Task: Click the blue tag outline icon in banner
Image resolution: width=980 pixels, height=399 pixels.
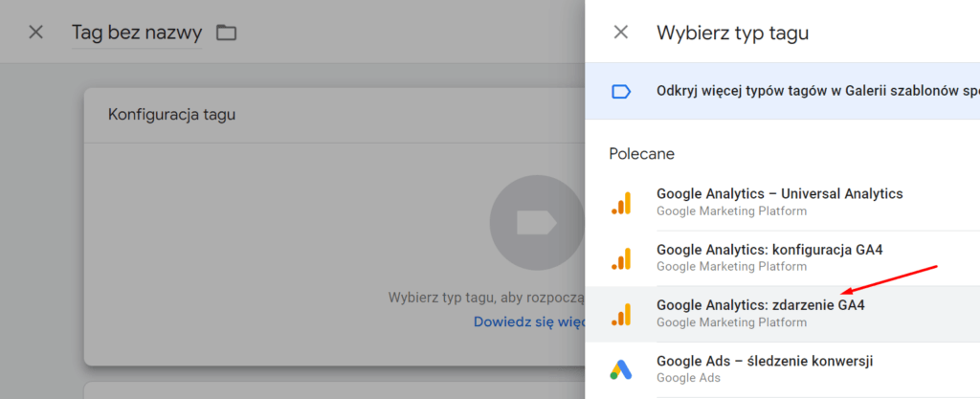Action: (620, 92)
